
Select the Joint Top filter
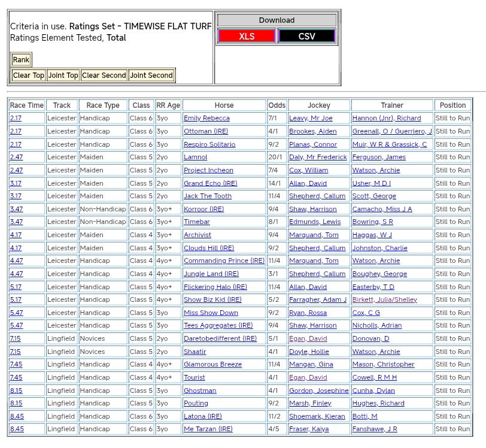[x=63, y=75]
